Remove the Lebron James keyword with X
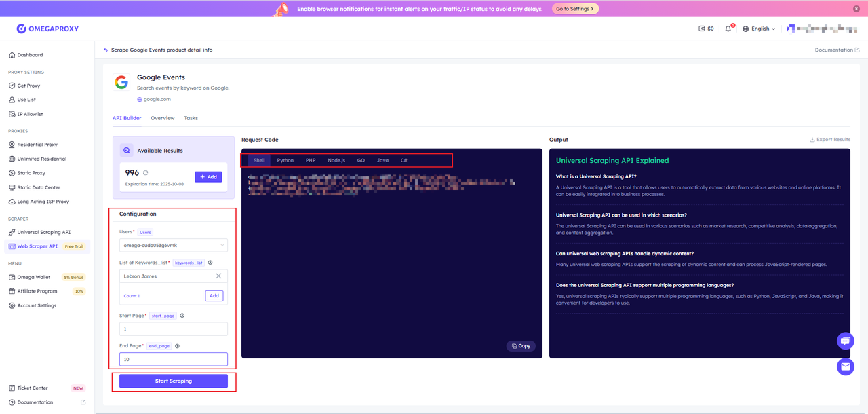The width and height of the screenshot is (868, 414). [218, 276]
